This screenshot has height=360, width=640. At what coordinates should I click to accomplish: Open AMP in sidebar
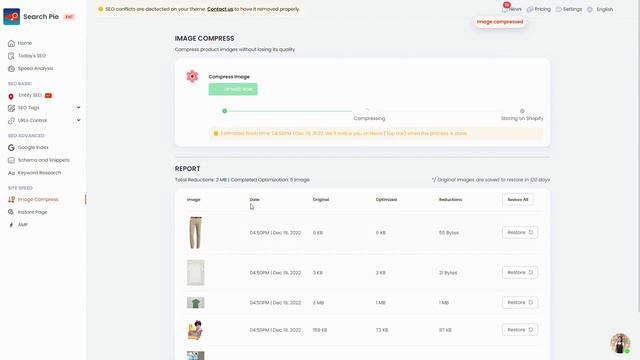[x=22, y=224]
